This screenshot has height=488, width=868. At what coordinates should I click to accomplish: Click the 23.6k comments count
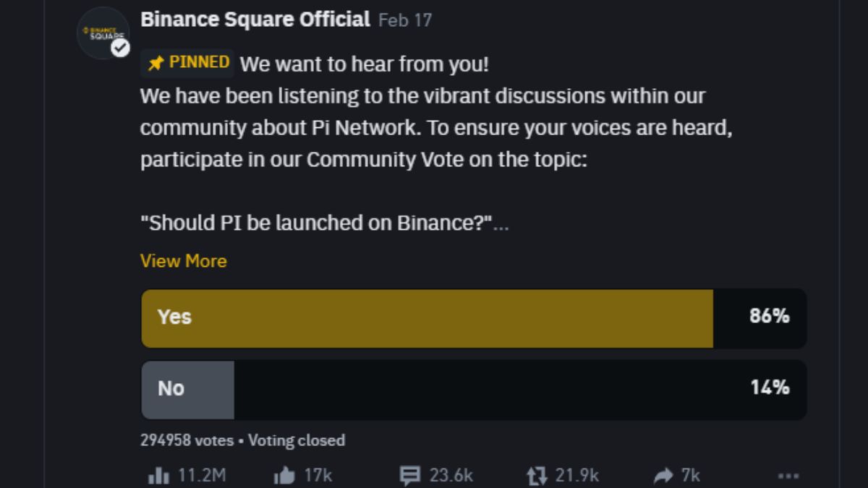[x=451, y=475]
